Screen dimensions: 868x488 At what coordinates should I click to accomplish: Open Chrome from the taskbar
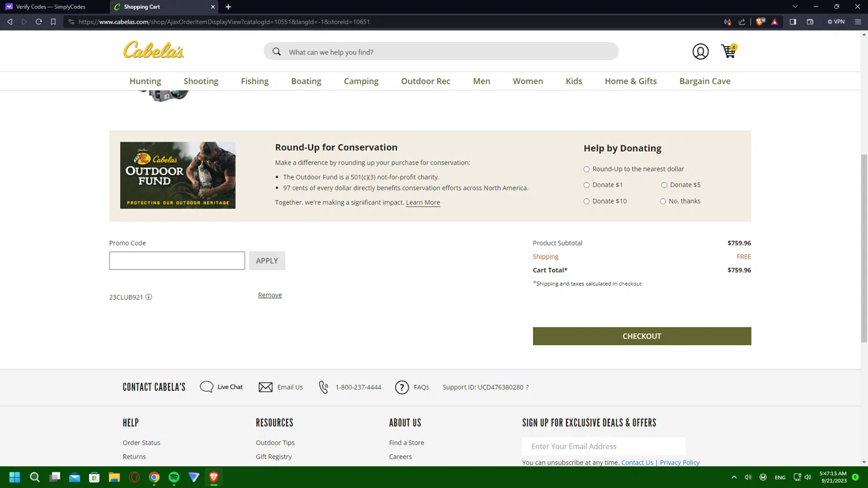[155, 477]
